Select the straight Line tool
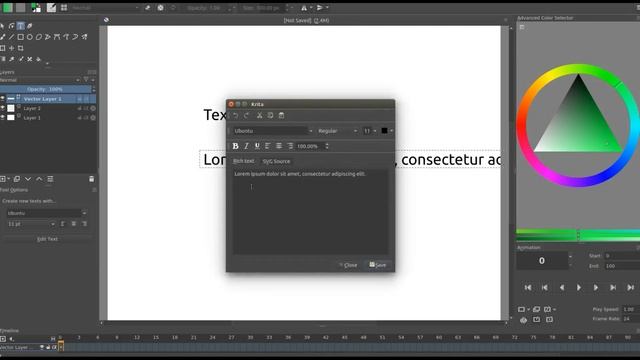Viewport: 640px width, 360px height. coord(11,37)
